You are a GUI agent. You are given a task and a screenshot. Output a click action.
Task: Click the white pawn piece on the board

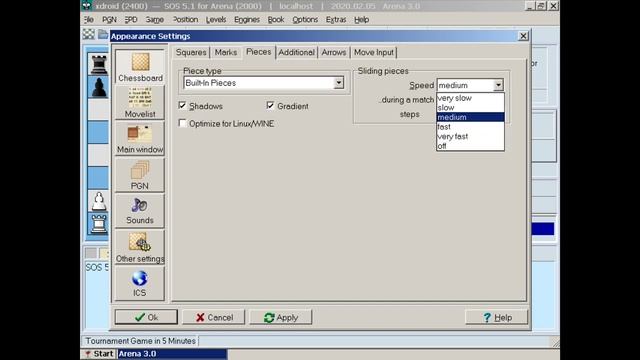[99, 201]
